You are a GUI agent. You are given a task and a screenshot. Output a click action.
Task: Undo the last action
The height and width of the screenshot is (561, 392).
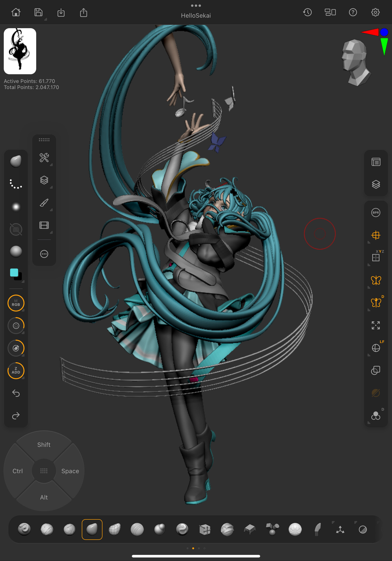click(16, 393)
